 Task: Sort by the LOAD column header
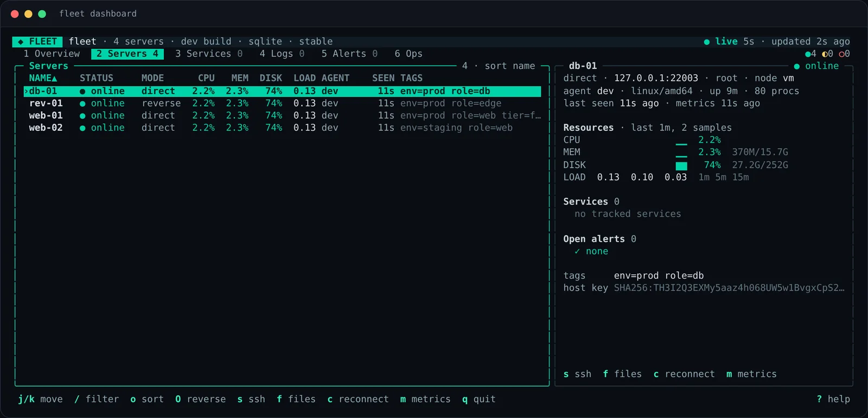point(304,78)
